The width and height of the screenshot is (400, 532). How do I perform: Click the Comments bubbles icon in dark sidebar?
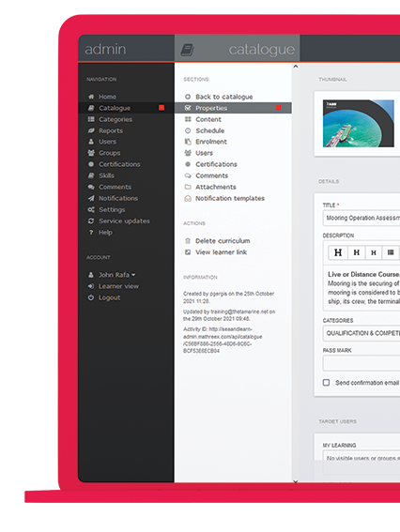(x=91, y=187)
